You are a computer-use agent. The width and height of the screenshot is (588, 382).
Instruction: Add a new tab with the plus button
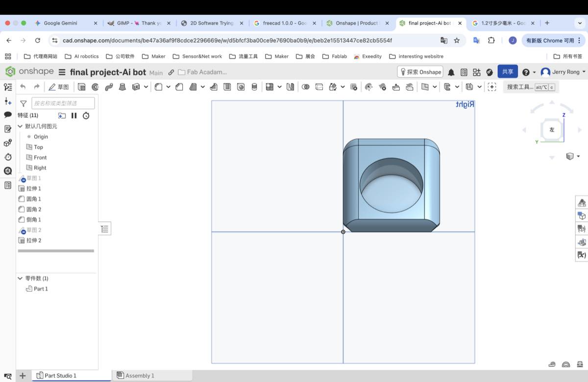click(547, 23)
